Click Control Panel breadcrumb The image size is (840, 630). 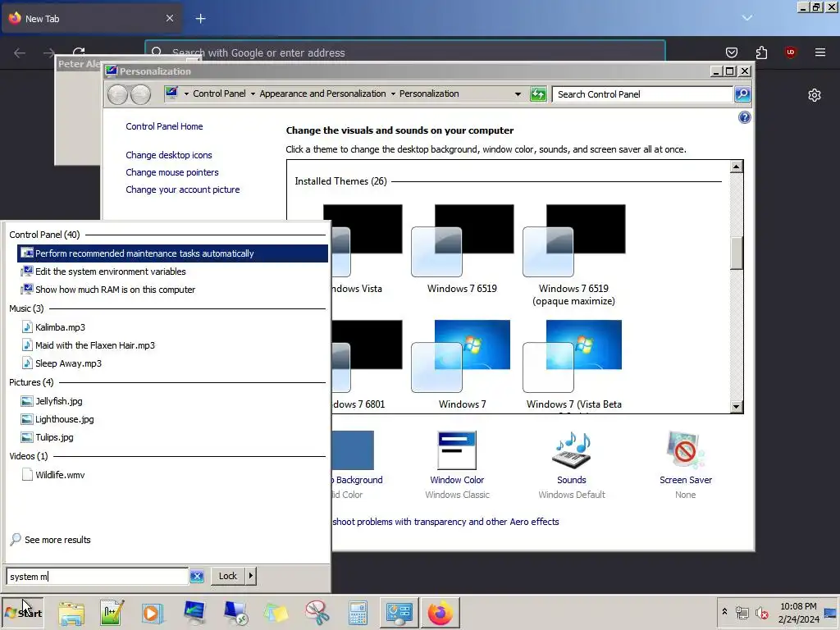click(x=219, y=94)
